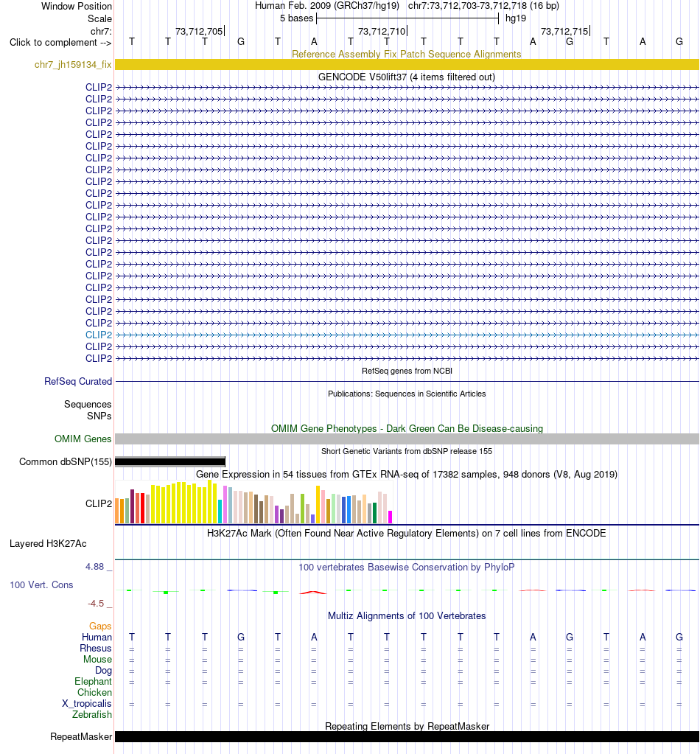This screenshot has width=700, height=754.
Task: Click RefSeq Curated track label
Action: pos(78,381)
